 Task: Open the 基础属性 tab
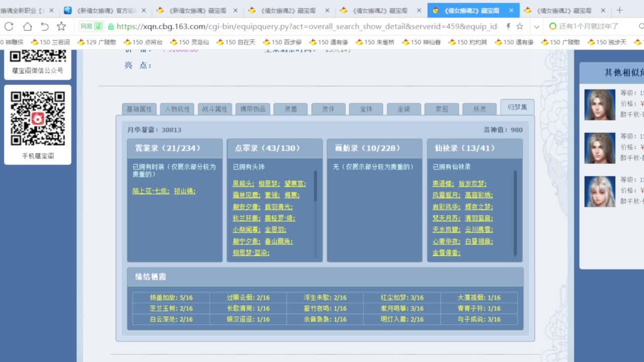coord(139,109)
